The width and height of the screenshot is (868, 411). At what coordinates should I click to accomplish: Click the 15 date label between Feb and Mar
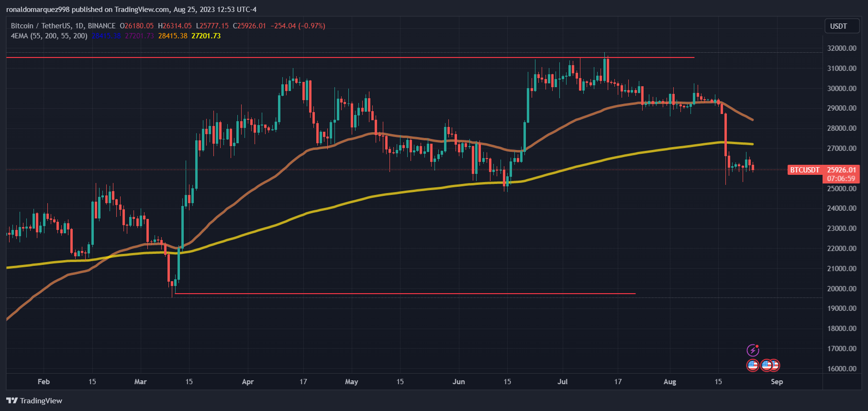(x=92, y=382)
